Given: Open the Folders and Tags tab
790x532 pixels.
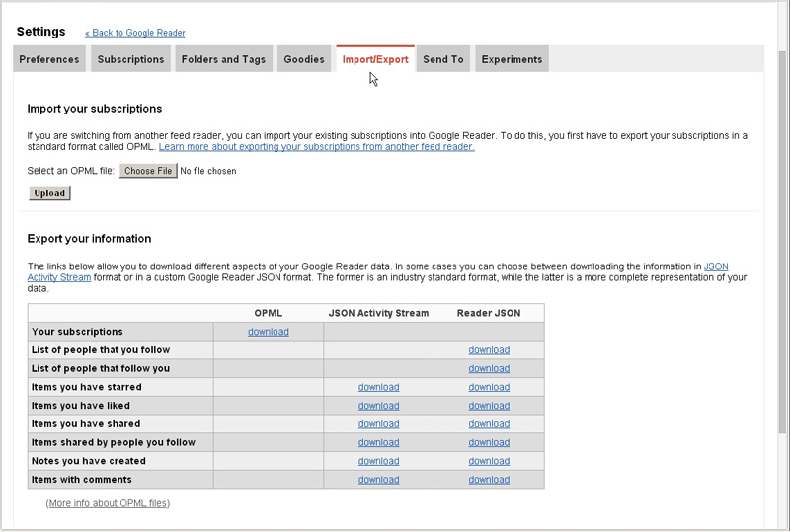Looking at the screenshot, I should [223, 59].
